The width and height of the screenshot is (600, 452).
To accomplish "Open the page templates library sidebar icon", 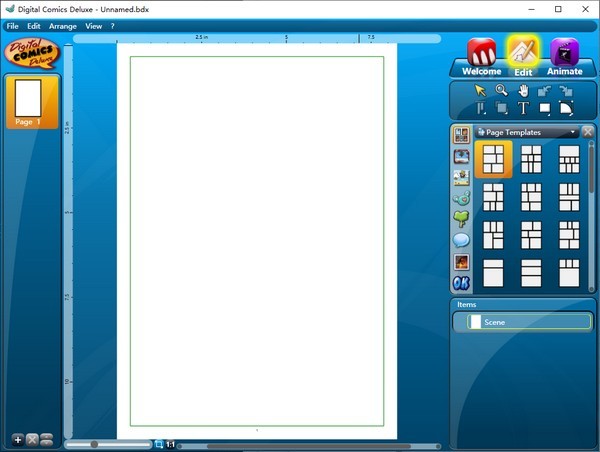I will (x=461, y=135).
